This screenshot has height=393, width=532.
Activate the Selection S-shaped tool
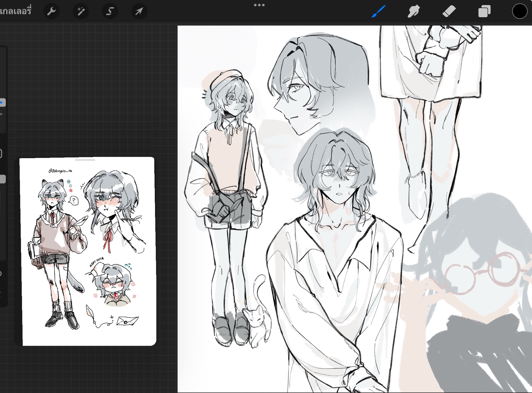(110, 11)
